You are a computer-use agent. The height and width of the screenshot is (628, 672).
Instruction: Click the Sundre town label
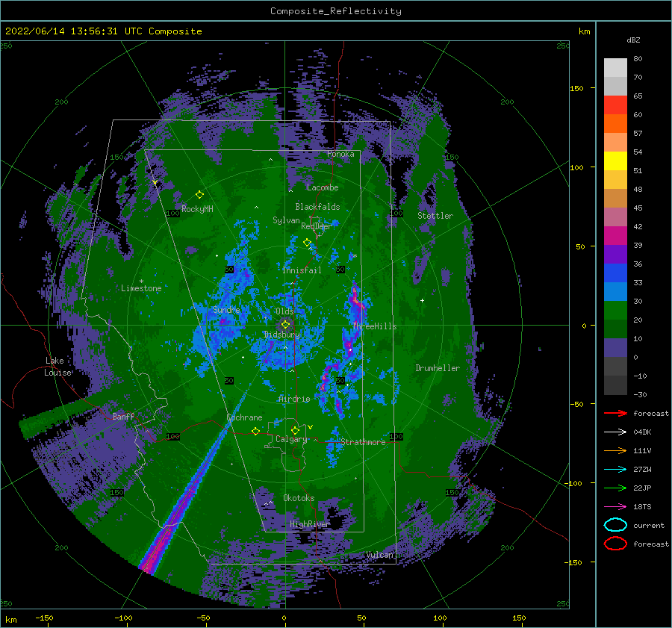(226, 309)
